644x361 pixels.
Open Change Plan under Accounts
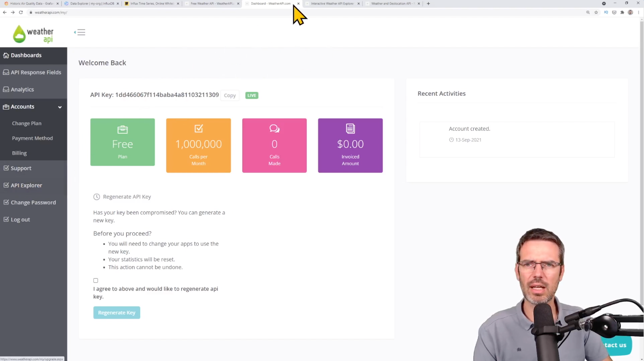(x=27, y=123)
